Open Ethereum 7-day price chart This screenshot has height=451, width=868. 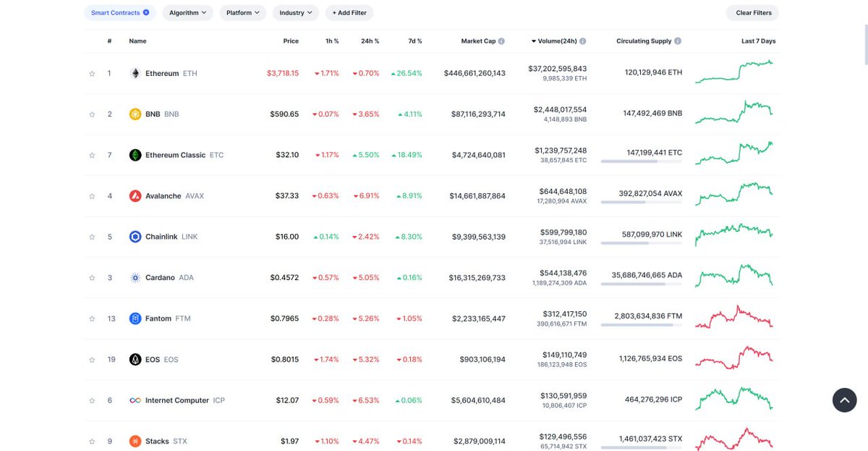click(734, 72)
